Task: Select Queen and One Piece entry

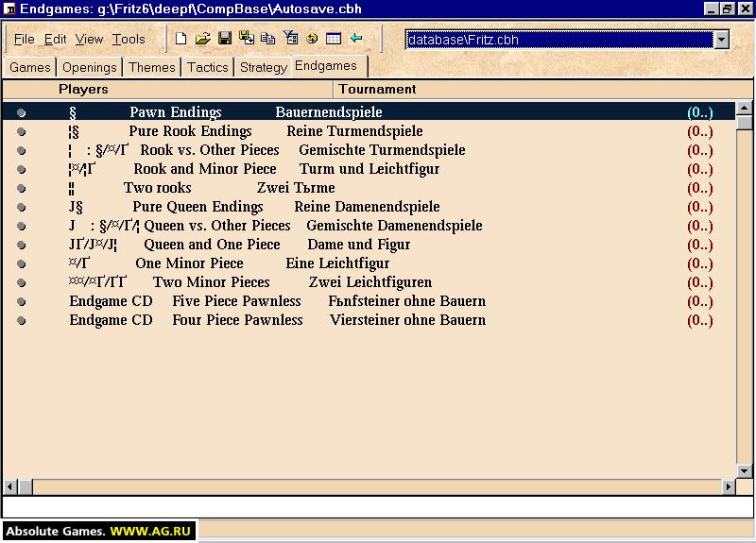Action: coord(369,245)
